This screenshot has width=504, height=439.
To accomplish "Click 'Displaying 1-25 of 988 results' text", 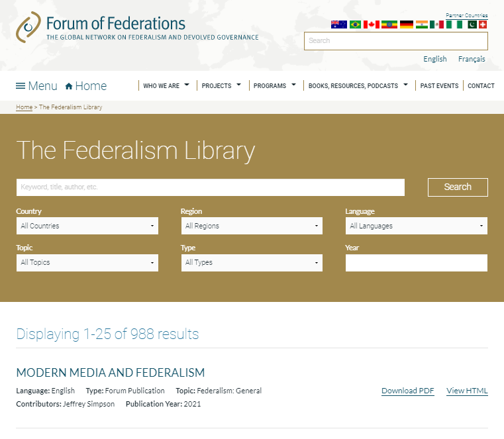I will (x=107, y=334).
